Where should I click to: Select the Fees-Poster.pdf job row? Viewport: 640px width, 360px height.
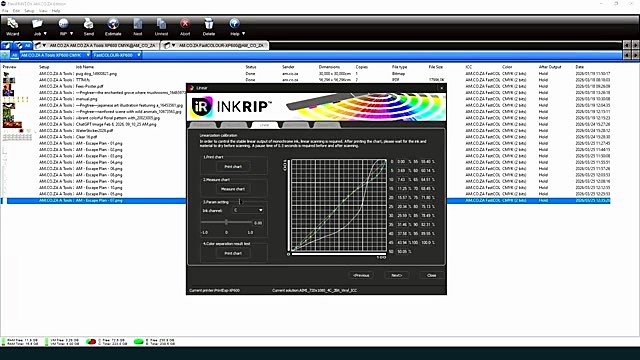(306, 87)
